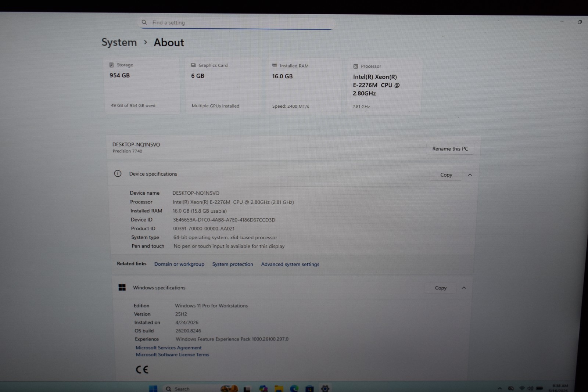Viewport: 588px width, 392px height.
Task: Copy the Windows specifications
Action: (441, 288)
